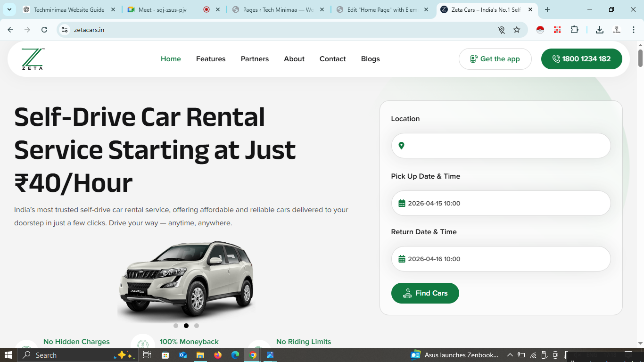
Task: Select the middle active carousel dot
Action: point(186,326)
